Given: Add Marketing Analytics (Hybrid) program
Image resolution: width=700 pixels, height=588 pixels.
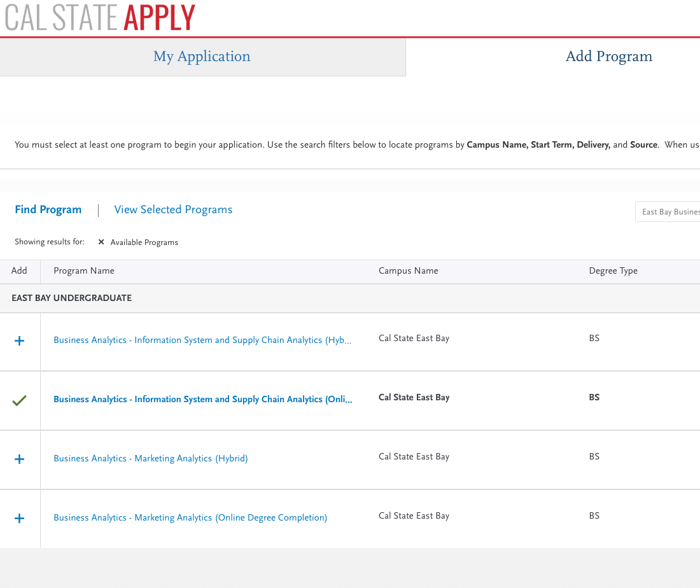Looking at the screenshot, I should pyautogui.click(x=19, y=459).
